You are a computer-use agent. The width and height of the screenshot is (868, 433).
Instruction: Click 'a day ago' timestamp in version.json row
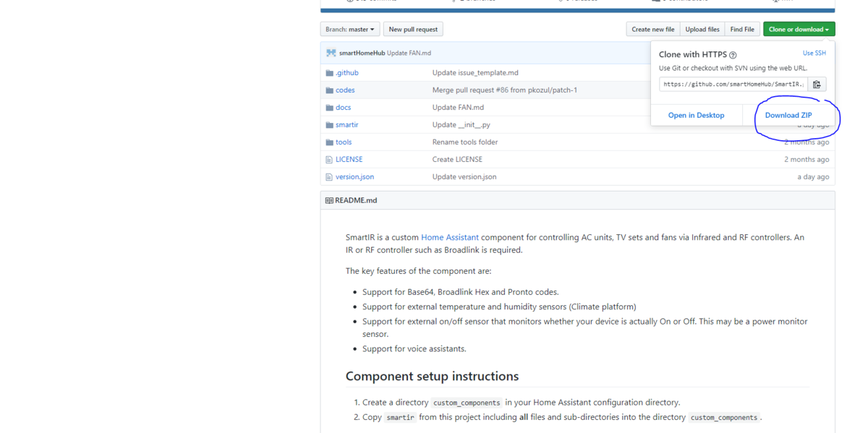813,177
